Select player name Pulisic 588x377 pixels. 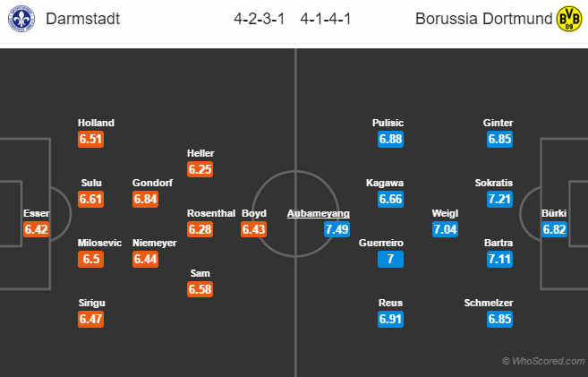click(388, 123)
